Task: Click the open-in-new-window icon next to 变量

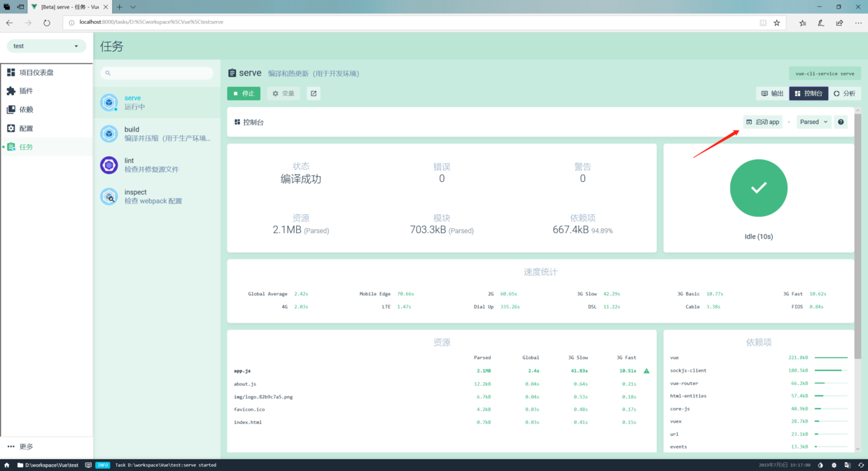Action: [x=314, y=93]
